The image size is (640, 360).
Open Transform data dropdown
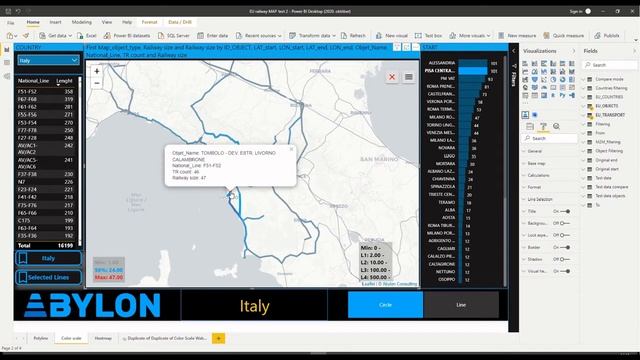[x=333, y=36]
